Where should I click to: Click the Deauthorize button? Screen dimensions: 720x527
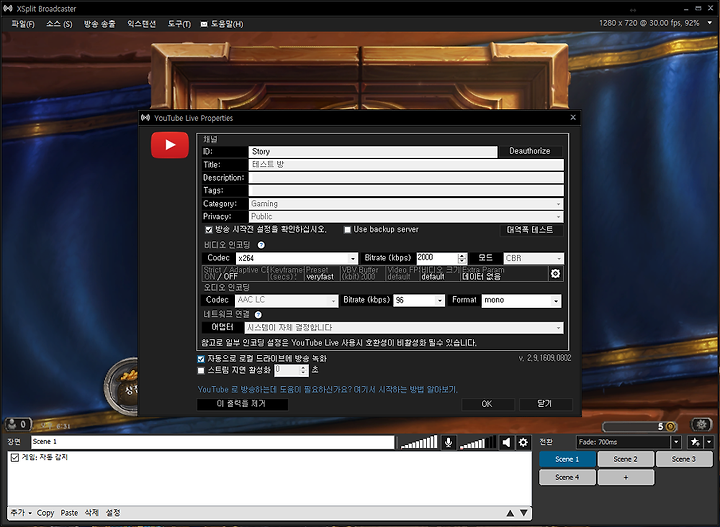[530, 151]
